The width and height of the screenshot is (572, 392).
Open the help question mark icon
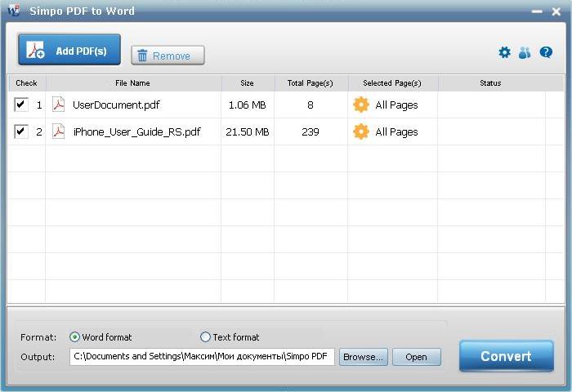[x=546, y=52]
